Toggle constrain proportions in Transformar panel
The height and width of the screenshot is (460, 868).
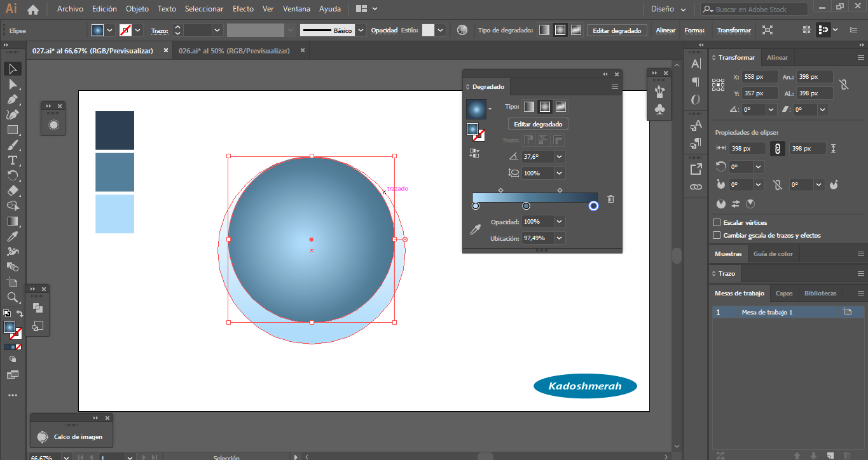tap(844, 85)
